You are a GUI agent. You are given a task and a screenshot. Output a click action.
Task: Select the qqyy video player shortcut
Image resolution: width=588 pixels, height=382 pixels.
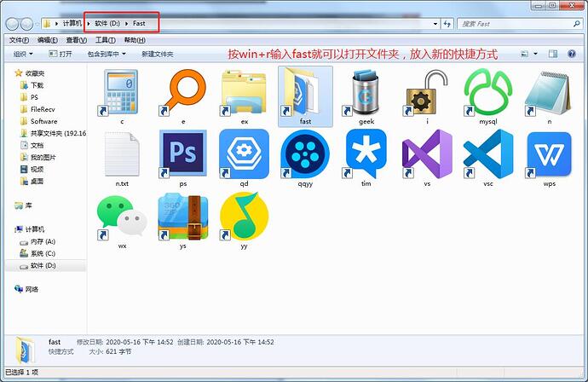pos(305,158)
